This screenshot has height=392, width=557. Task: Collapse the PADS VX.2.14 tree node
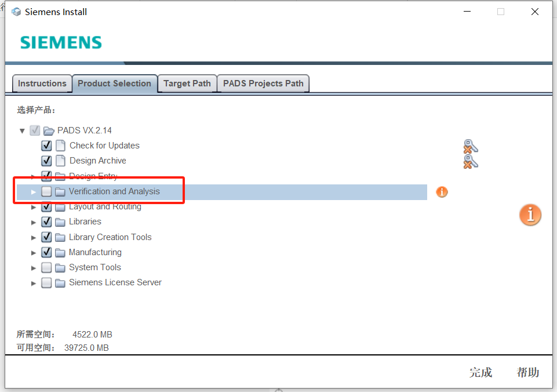pos(22,131)
